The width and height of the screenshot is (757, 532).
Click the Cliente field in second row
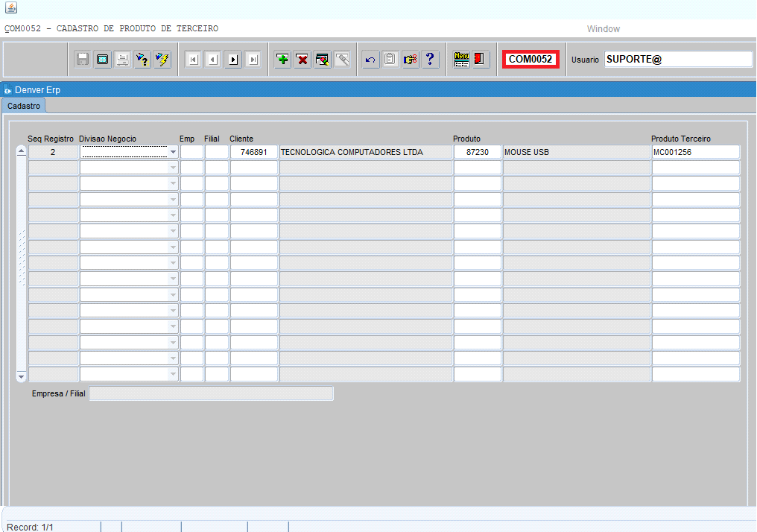[x=254, y=168]
